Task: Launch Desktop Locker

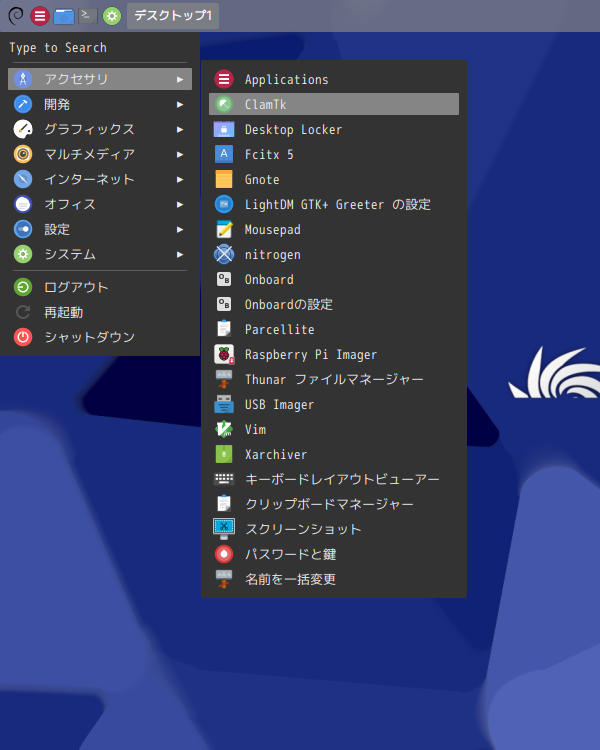Action: pos(334,129)
